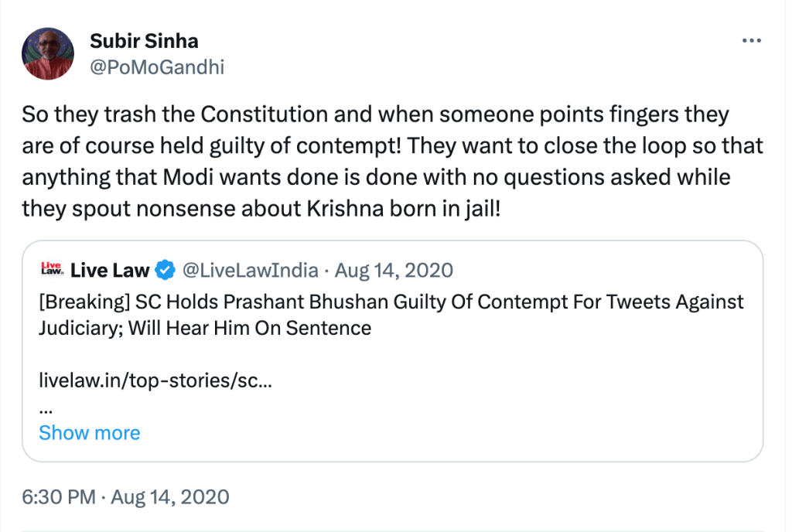792x532 pixels.
Task: Open the @LiveLawIndia handle
Action: 249,270
